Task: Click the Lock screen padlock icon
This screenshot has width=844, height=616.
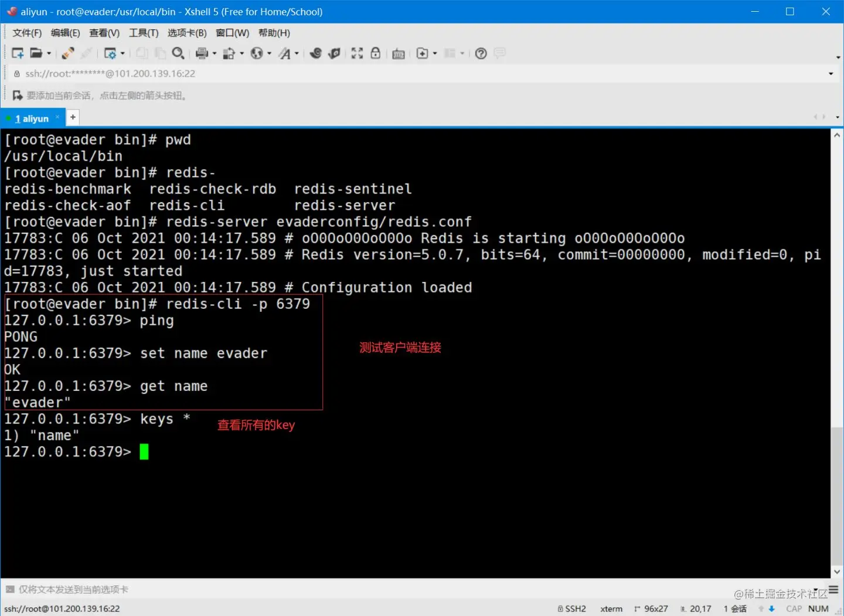Action: coord(375,53)
